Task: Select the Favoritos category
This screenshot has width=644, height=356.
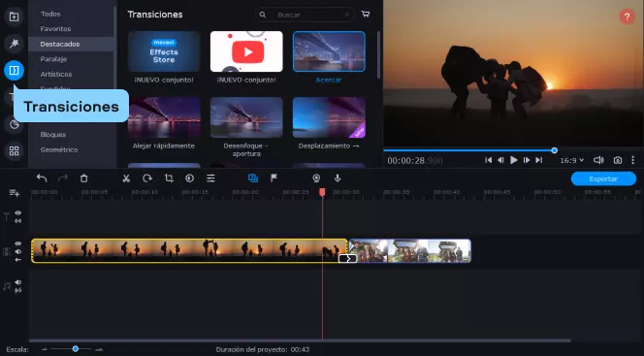Action: [x=55, y=29]
